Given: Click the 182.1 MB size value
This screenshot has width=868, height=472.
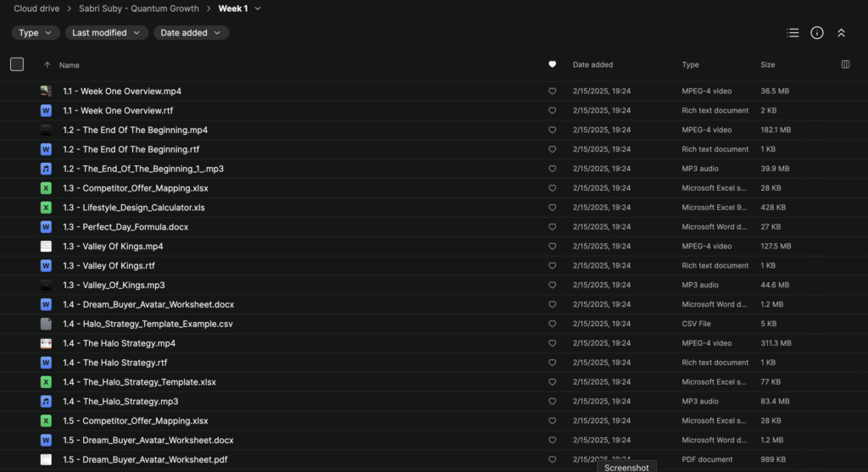Looking at the screenshot, I should [776, 130].
